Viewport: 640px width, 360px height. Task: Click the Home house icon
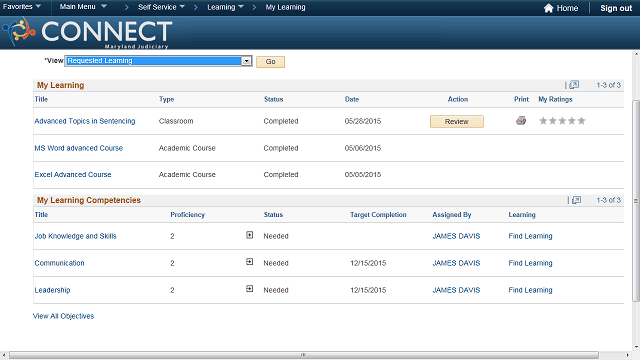click(x=549, y=8)
